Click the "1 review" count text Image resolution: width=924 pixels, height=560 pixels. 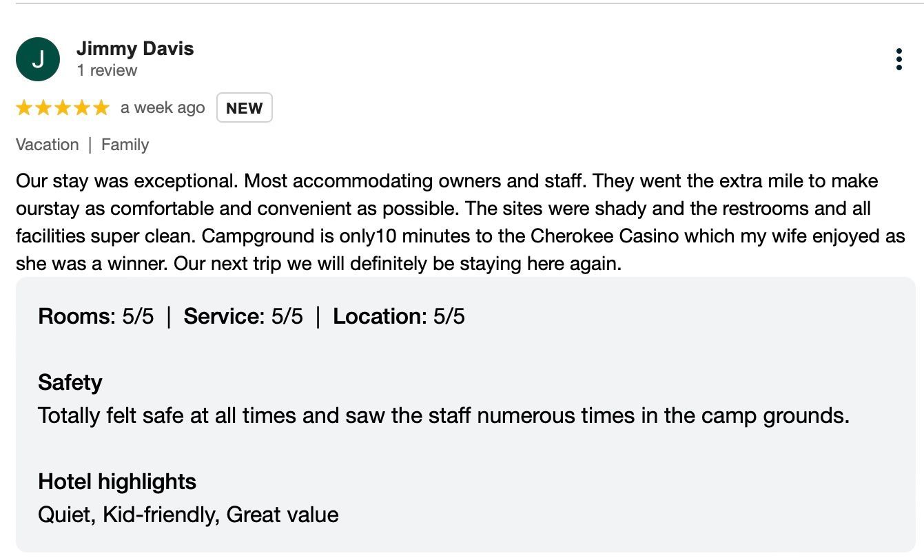pyautogui.click(x=107, y=70)
